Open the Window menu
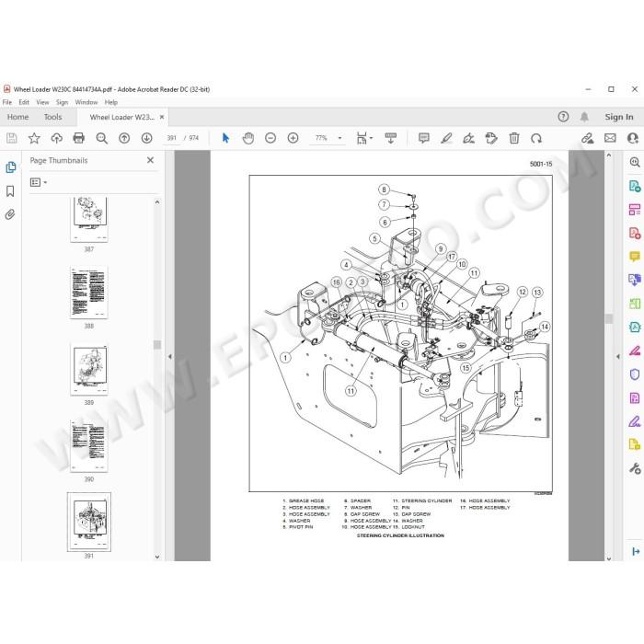The image size is (644, 644). [x=86, y=102]
